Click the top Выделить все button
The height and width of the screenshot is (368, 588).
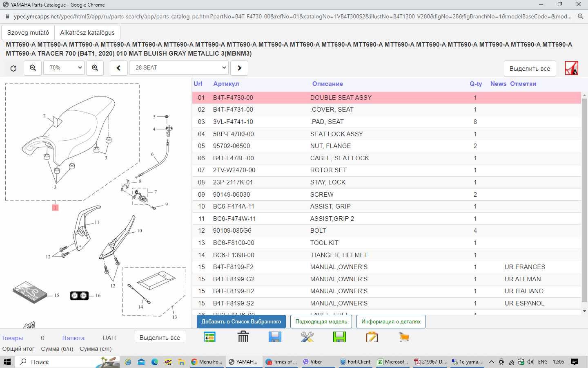tap(530, 68)
